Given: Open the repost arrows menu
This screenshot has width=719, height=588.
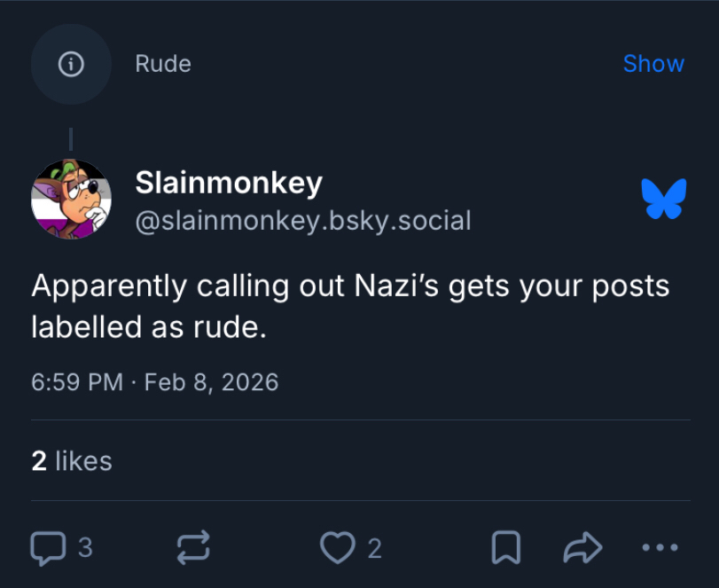Looking at the screenshot, I should coord(193,548).
